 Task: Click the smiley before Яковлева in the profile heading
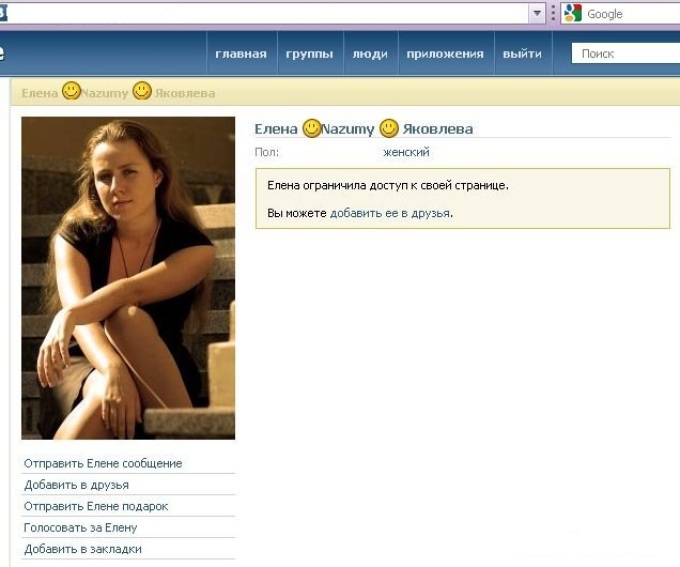[x=389, y=128]
